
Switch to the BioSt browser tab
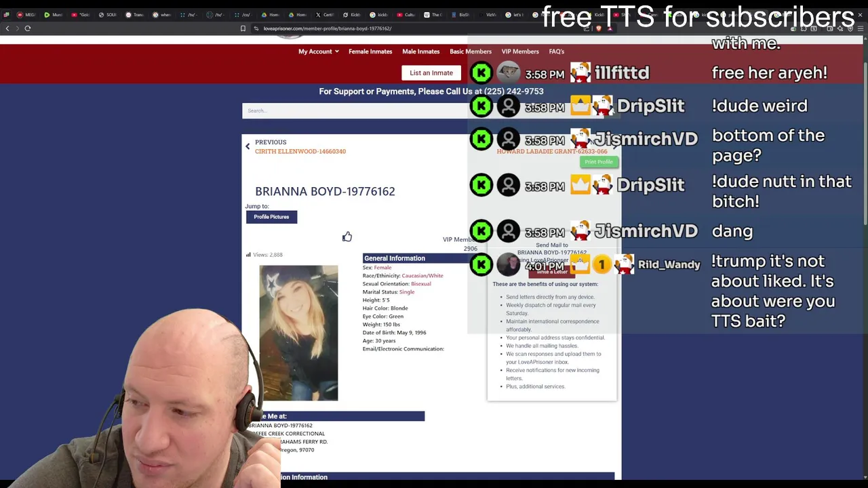click(x=460, y=14)
